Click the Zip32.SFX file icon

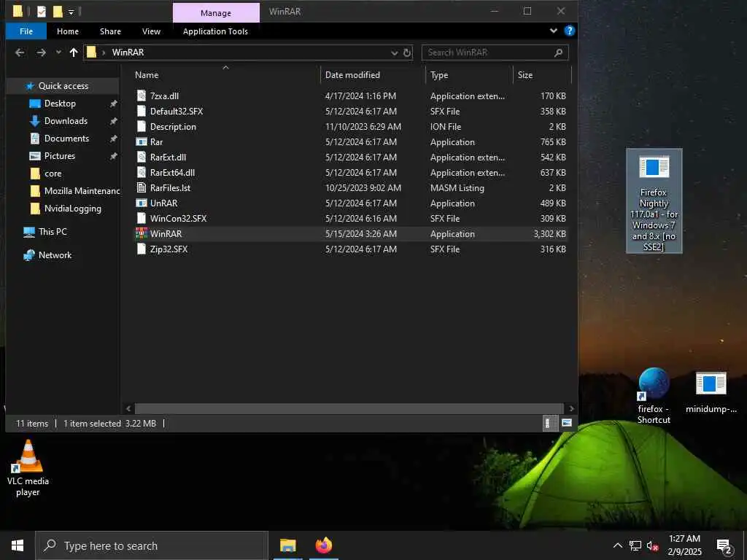pos(142,249)
